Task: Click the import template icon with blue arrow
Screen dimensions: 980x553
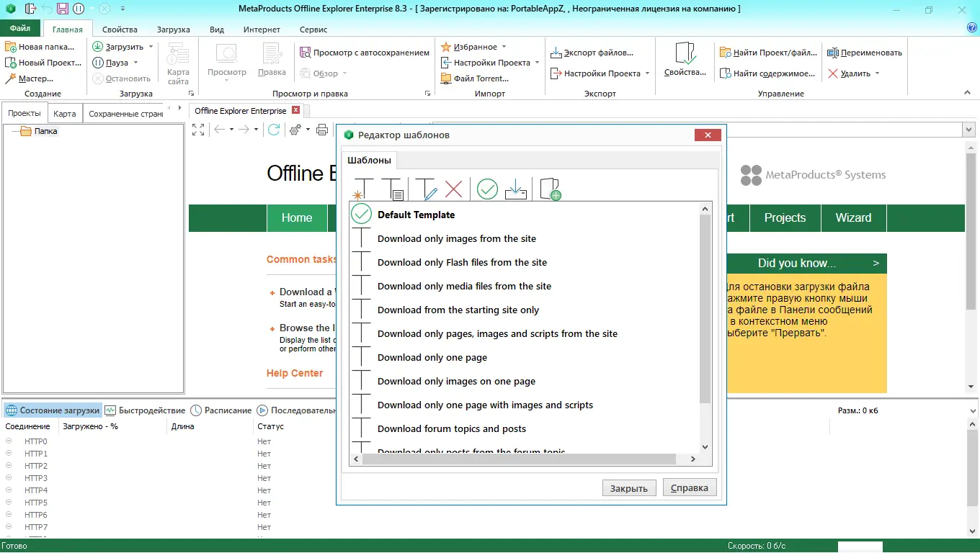Action: pyautogui.click(x=516, y=189)
